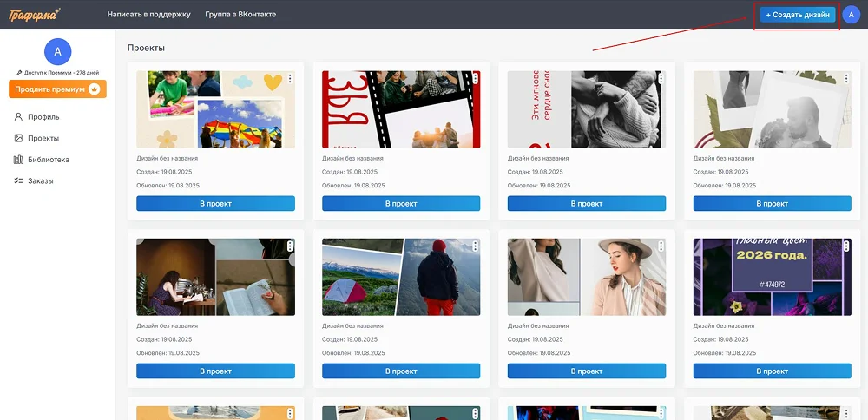This screenshot has height=420, width=868.
Task: Open the Написать в поддержку link
Action: 148,15
